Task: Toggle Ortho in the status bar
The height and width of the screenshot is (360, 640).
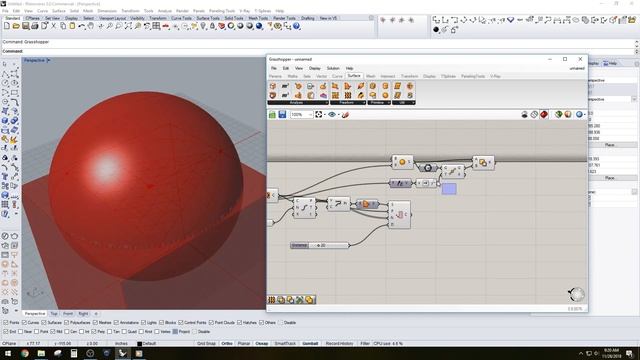Action: coord(227,344)
